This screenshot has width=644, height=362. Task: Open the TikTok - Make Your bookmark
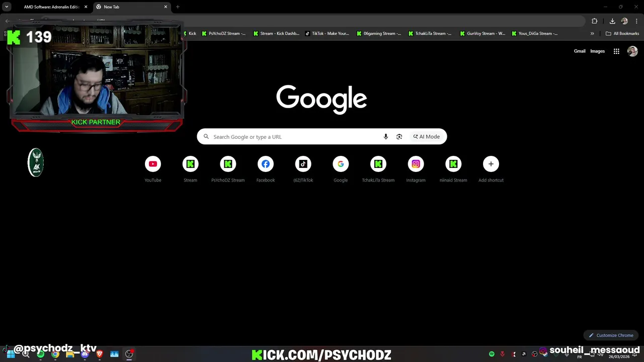tap(327, 34)
